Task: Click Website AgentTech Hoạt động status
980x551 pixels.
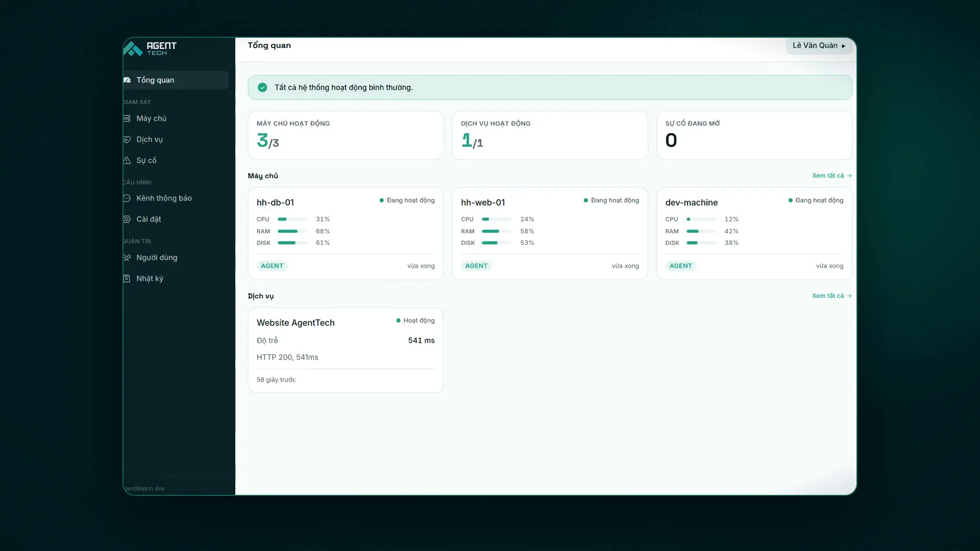Action: pyautogui.click(x=415, y=320)
